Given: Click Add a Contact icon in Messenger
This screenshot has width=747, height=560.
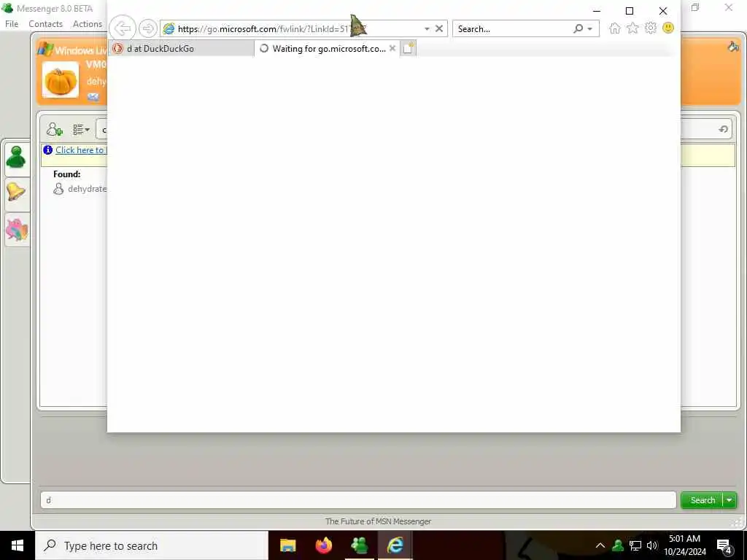Looking at the screenshot, I should [54, 129].
